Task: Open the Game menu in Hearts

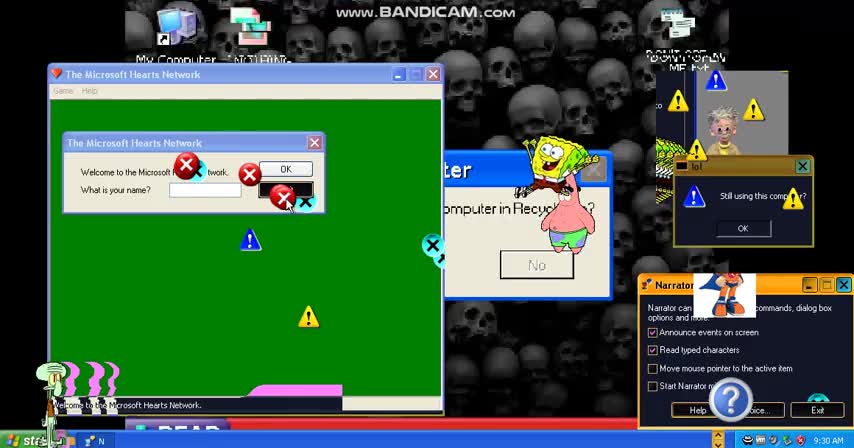Action: [x=63, y=91]
